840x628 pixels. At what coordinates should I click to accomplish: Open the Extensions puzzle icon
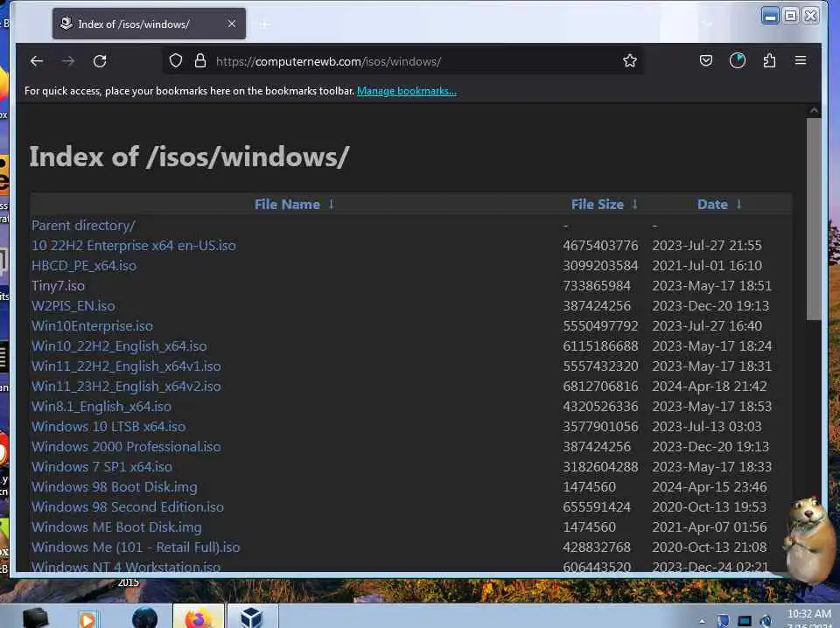click(x=769, y=60)
